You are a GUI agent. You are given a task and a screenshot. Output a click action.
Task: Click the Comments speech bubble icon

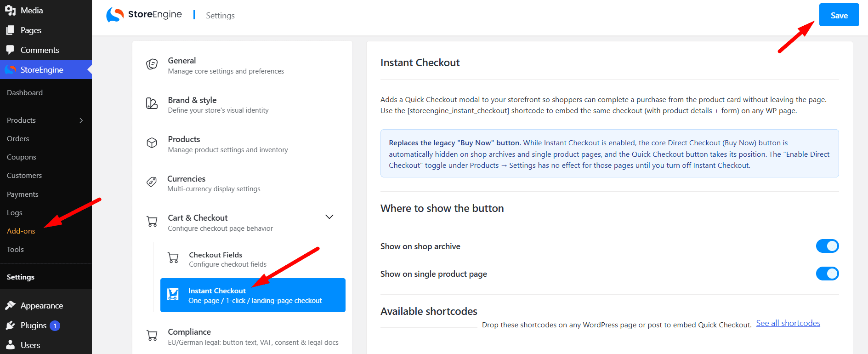[10, 50]
